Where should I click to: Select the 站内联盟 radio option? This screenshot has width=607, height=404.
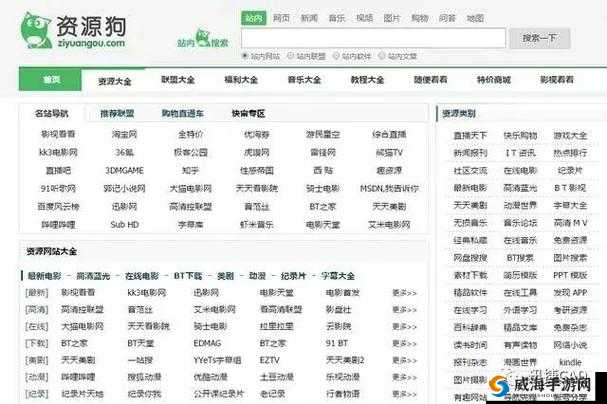point(290,56)
